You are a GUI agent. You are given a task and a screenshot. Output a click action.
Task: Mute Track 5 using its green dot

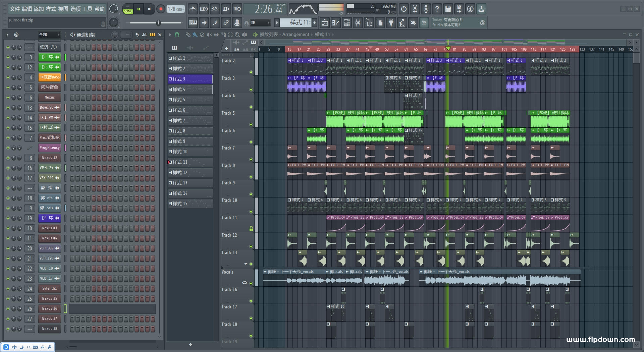click(x=251, y=124)
